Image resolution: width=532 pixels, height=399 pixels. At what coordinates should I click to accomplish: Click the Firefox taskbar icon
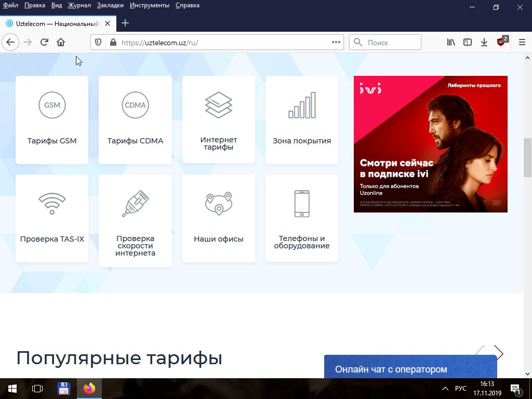[89, 389]
